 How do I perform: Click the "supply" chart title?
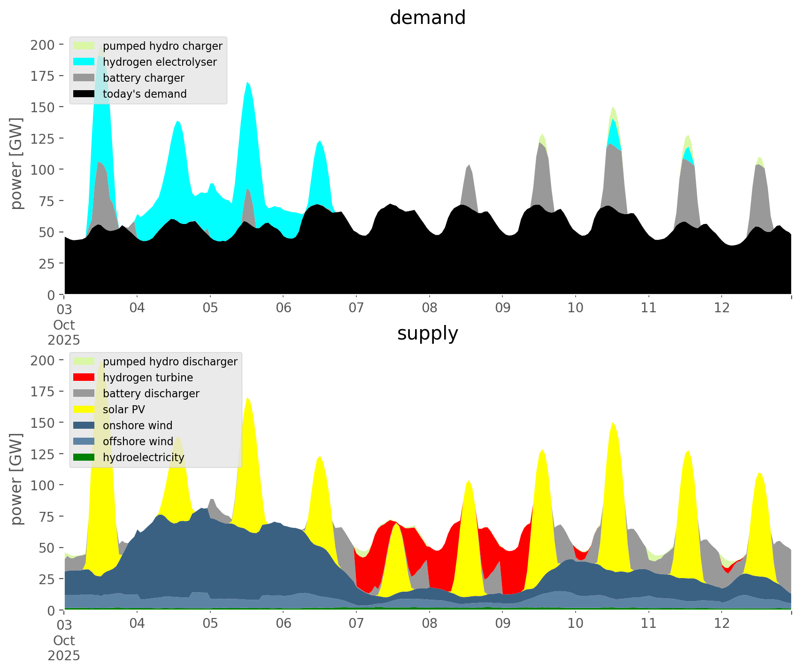[427, 333]
